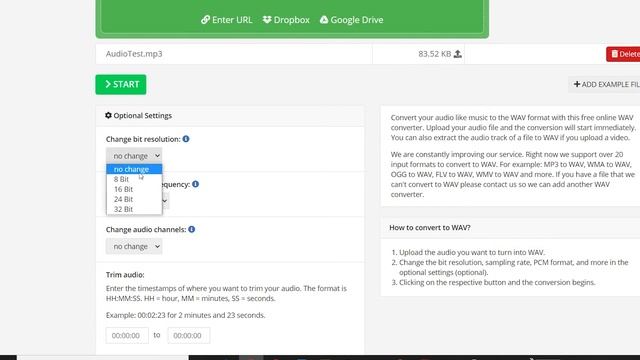Choose Dropbox as upload source
Image resolution: width=640 pixels, height=360 pixels.
coord(286,20)
